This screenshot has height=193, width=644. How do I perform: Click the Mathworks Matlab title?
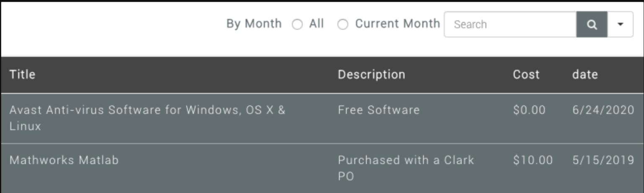pyautogui.click(x=64, y=160)
